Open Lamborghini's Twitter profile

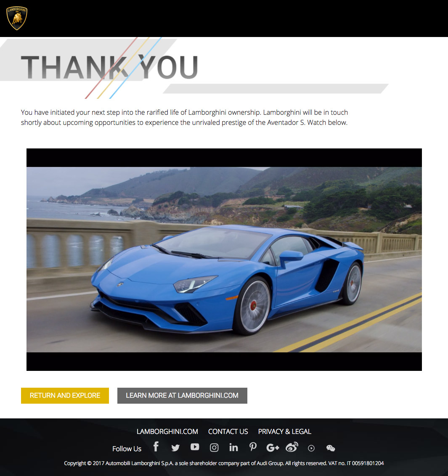click(x=175, y=448)
